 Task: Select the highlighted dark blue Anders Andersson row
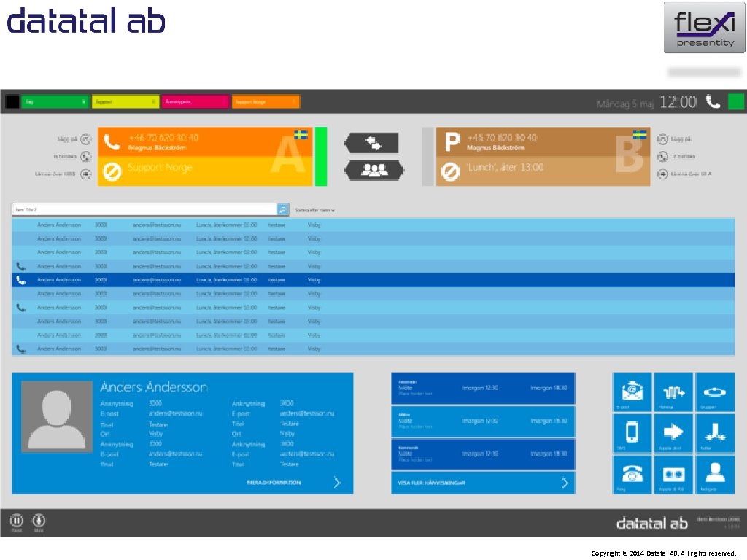tap(373, 280)
